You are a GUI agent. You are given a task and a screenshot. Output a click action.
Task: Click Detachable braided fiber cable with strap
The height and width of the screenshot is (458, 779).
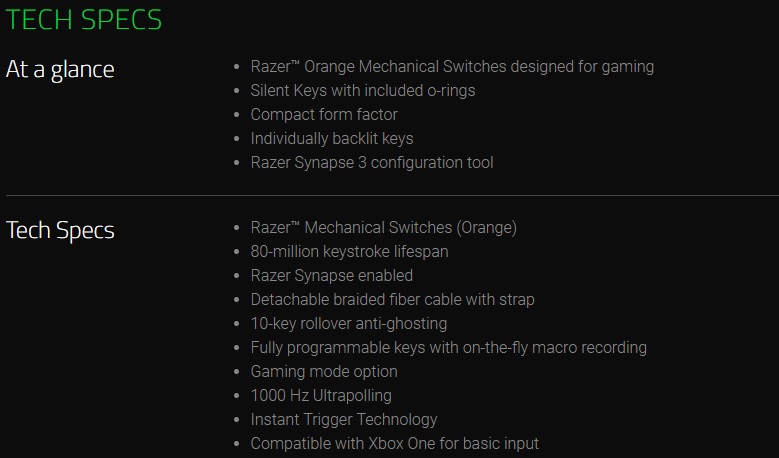tap(392, 300)
